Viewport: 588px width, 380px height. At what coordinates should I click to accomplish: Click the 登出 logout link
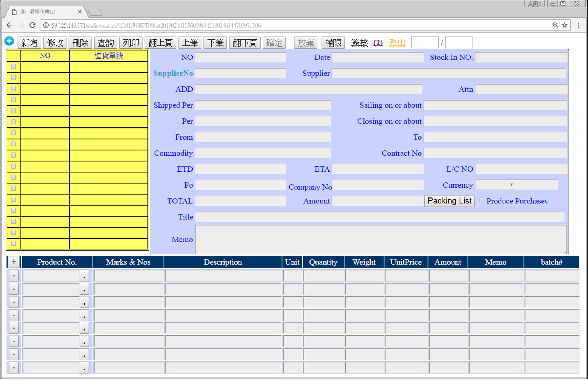[397, 43]
